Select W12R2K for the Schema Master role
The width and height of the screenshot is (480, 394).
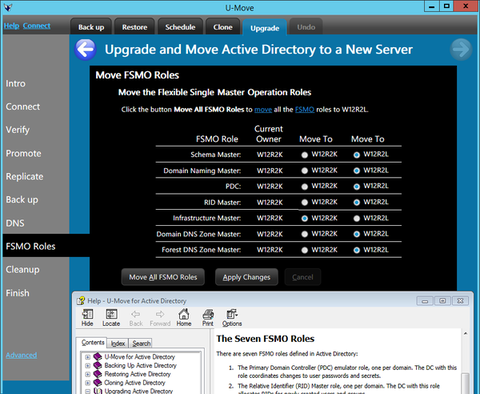(x=304, y=155)
